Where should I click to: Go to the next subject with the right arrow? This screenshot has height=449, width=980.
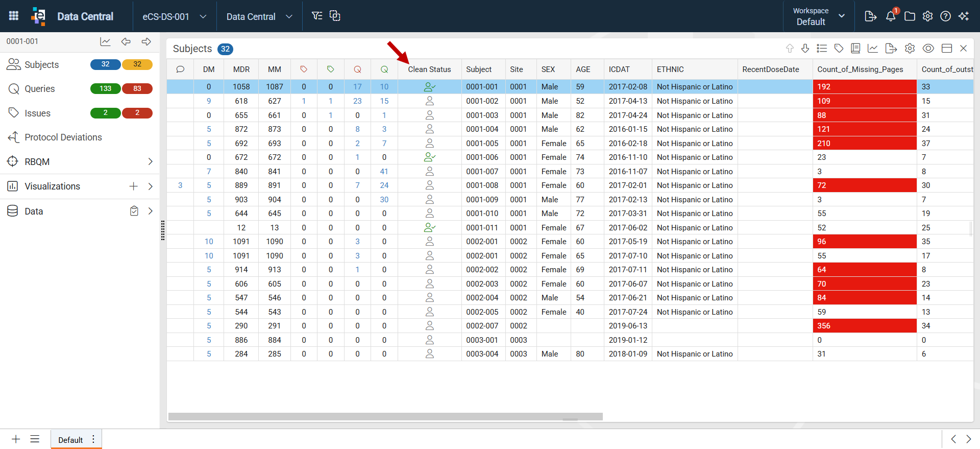click(x=146, y=42)
